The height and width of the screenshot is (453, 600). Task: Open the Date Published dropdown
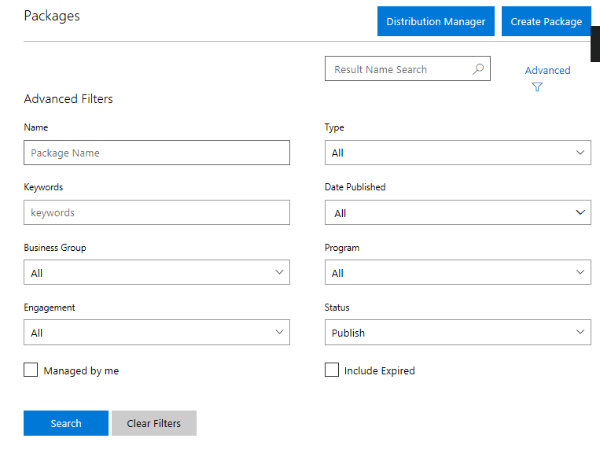457,213
